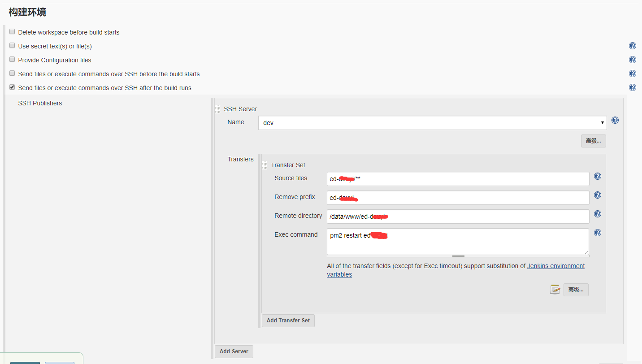Click the top 高级 advanced button
The image size is (642, 364).
pyautogui.click(x=593, y=141)
